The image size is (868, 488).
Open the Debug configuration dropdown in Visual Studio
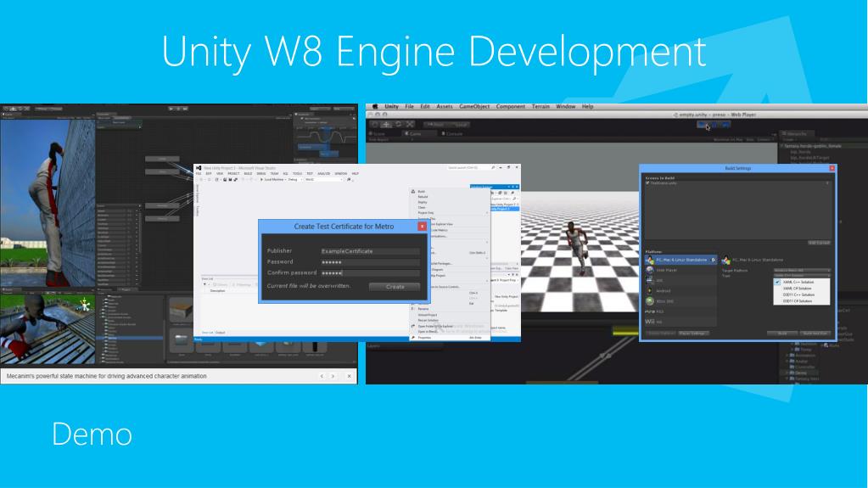(x=294, y=179)
